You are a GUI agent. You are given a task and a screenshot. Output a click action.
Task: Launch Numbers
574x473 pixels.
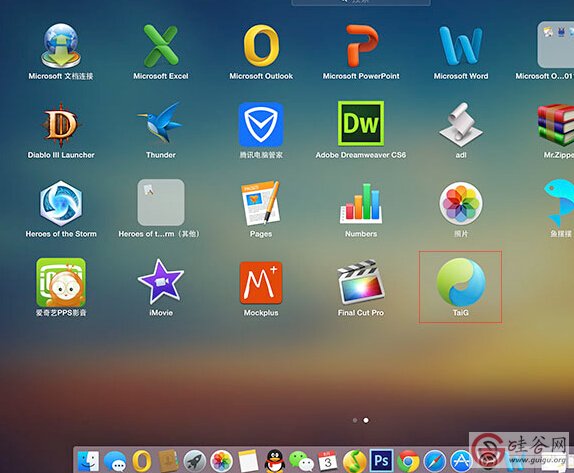(361, 203)
